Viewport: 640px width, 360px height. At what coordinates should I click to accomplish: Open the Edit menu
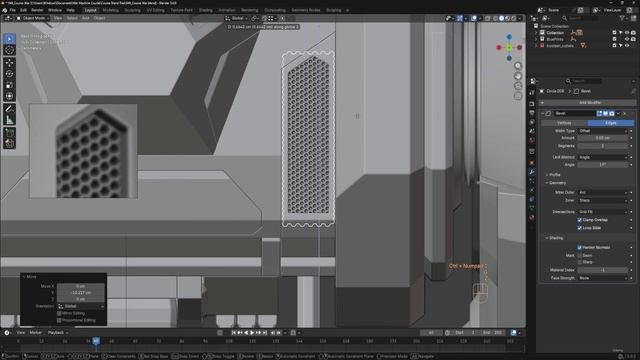23,10
